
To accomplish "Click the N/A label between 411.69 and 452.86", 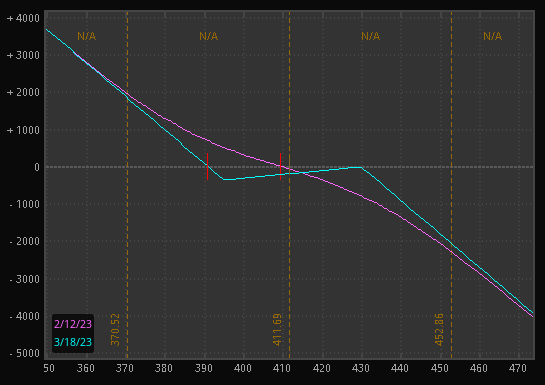I will (x=371, y=36).
